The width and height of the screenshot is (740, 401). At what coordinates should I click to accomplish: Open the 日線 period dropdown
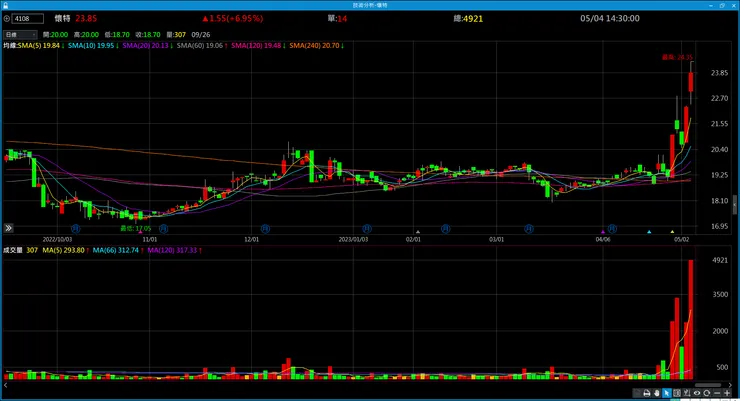tap(20, 34)
